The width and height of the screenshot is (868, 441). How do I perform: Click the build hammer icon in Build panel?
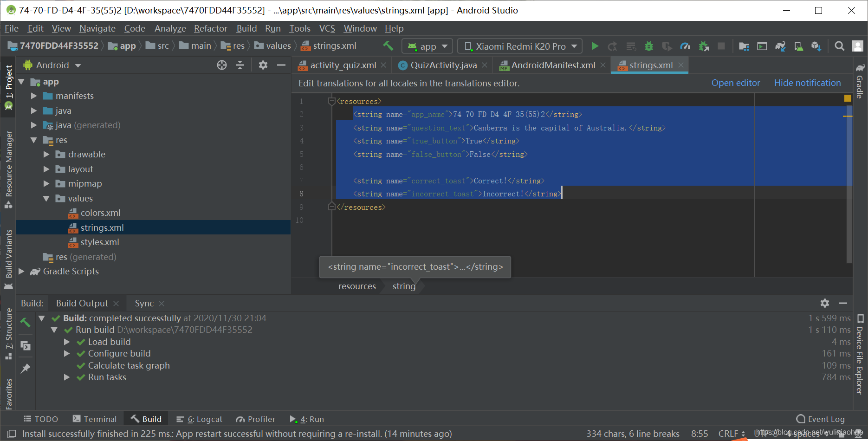(x=26, y=322)
